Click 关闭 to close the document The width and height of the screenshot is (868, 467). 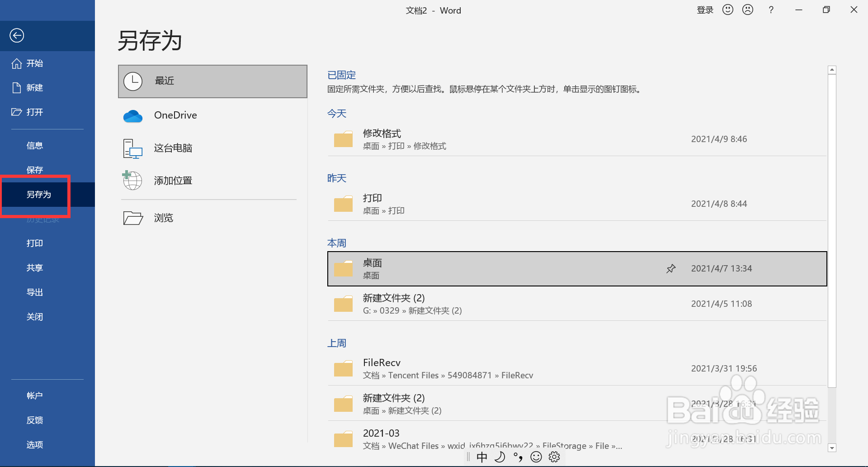coord(47,317)
